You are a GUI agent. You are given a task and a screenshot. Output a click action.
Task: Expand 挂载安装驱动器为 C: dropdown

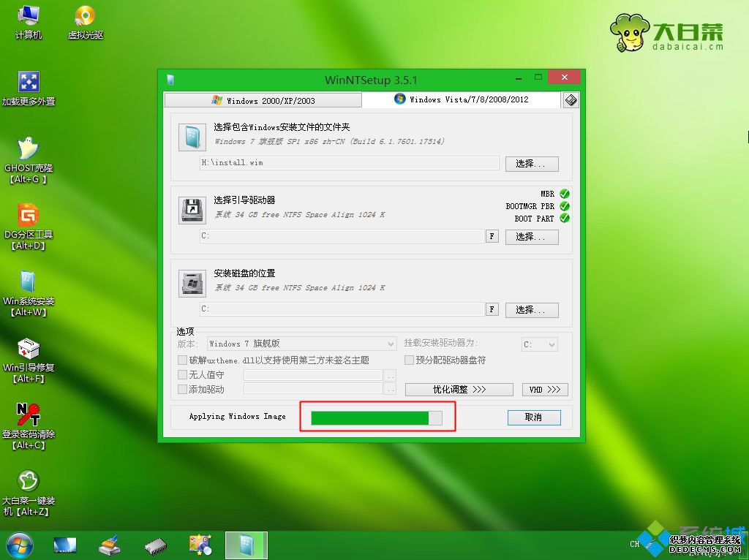(539, 344)
